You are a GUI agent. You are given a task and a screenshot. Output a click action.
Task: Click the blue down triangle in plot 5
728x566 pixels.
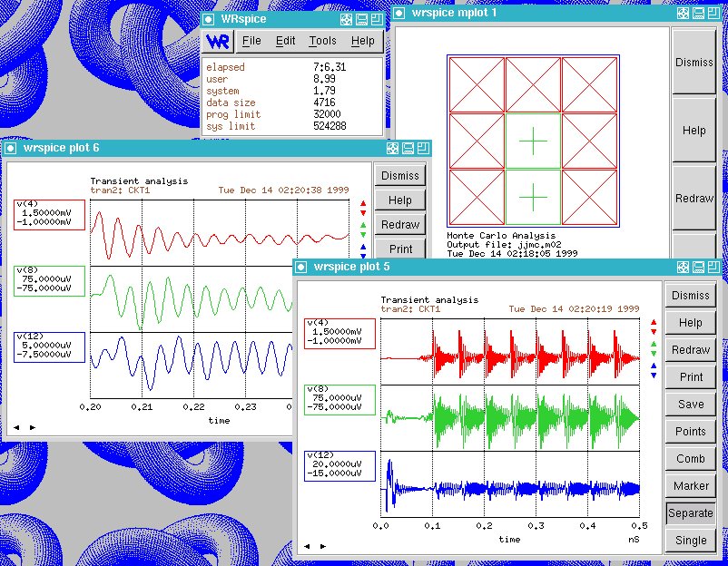[654, 376]
